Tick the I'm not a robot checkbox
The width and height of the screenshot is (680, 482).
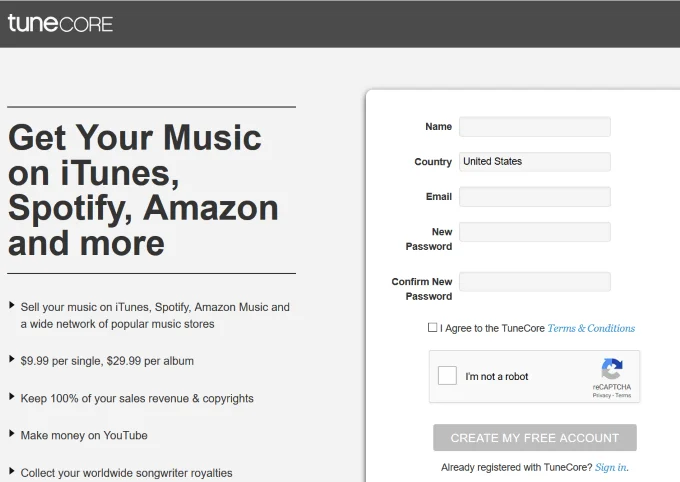click(x=447, y=376)
